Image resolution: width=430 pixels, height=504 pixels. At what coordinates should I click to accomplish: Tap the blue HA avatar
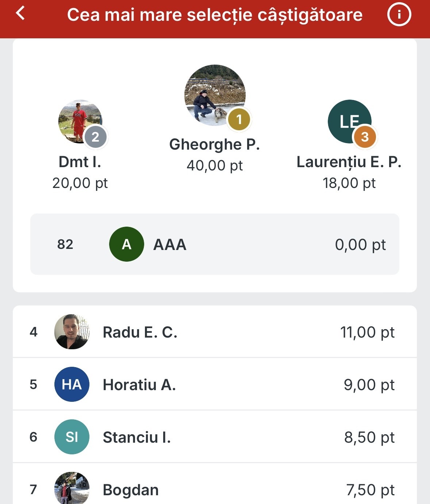pyautogui.click(x=72, y=384)
